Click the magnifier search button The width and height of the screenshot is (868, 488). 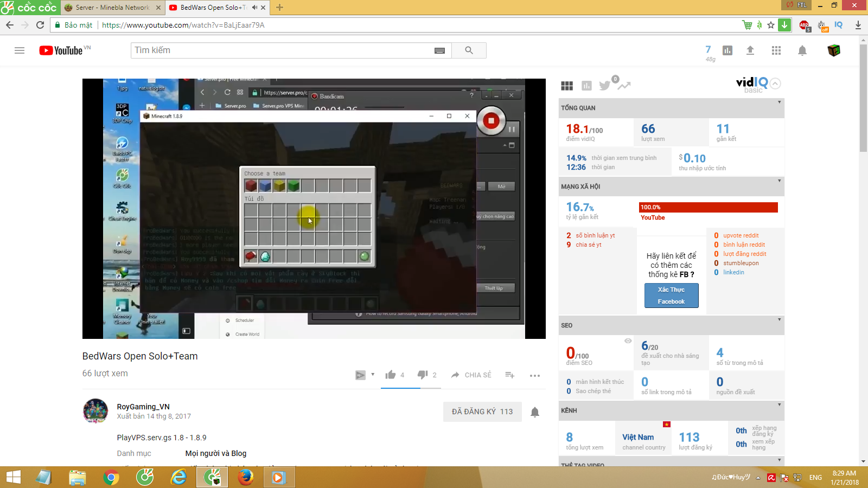(469, 50)
